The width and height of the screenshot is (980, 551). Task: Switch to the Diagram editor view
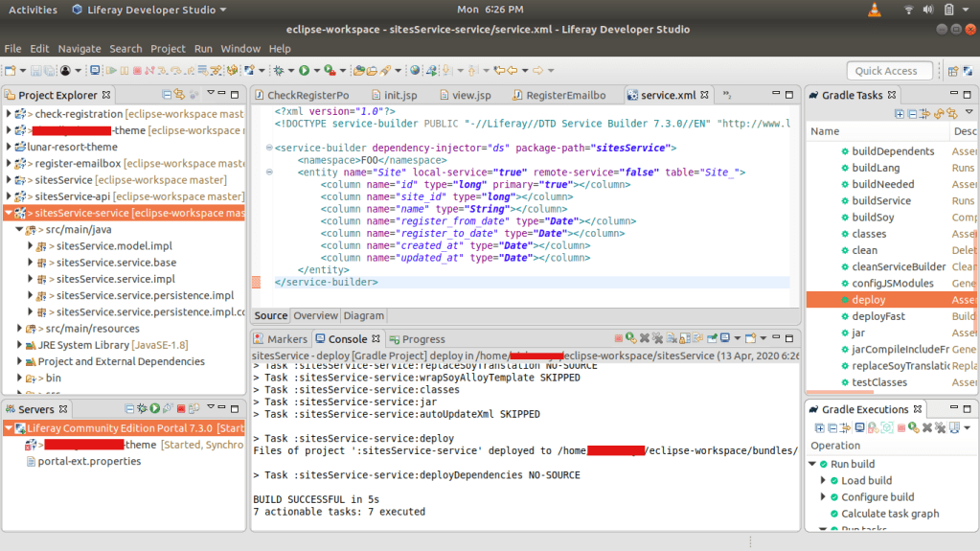[x=363, y=315]
